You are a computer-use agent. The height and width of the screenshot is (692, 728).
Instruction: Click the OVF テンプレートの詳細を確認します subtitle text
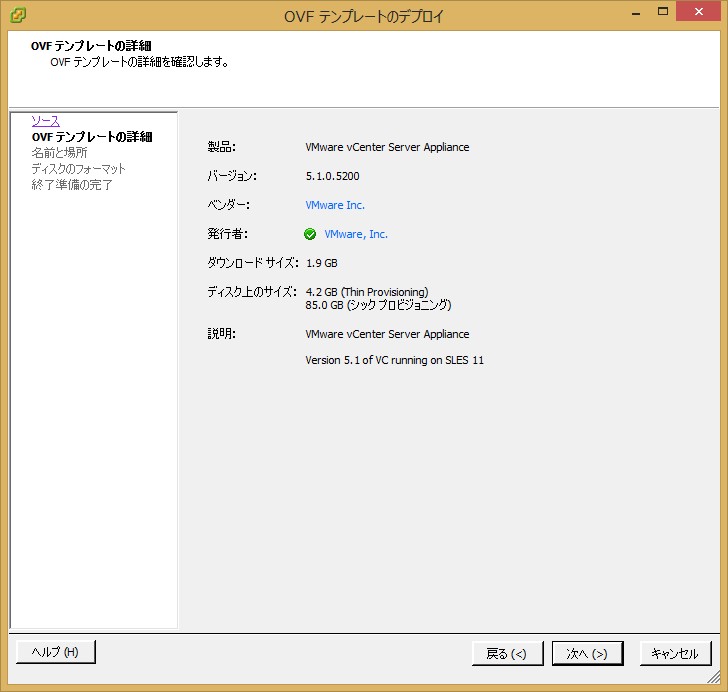click(139, 62)
